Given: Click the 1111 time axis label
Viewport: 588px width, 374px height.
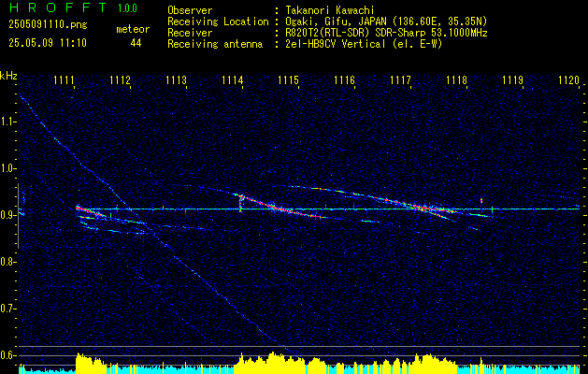Looking at the screenshot, I should tap(64, 79).
